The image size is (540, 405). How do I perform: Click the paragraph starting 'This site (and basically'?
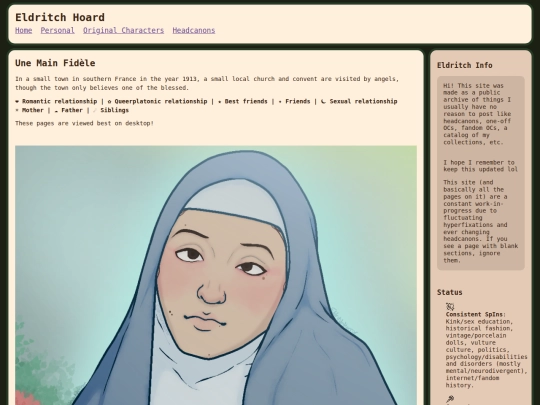click(480, 221)
